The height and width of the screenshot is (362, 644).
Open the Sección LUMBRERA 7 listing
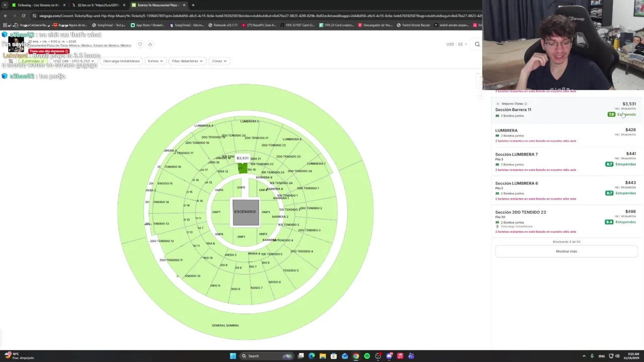pyautogui.click(x=567, y=162)
